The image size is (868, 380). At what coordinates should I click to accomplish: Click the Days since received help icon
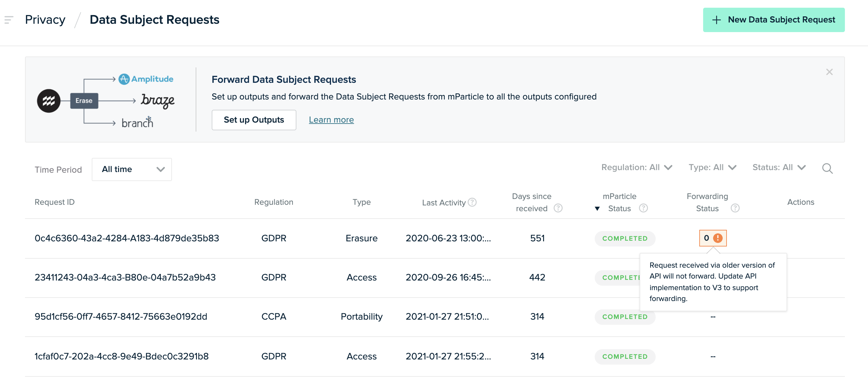tap(558, 208)
